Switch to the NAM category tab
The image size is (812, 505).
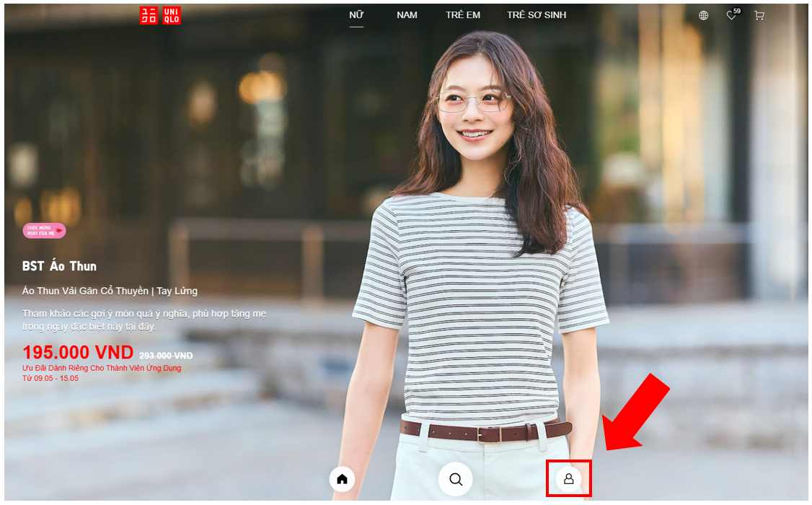click(x=407, y=15)
